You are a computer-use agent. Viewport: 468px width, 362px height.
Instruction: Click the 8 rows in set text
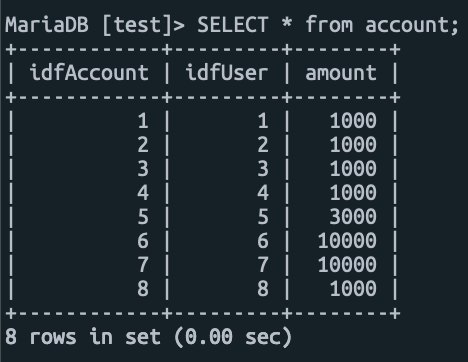point(83,337)
